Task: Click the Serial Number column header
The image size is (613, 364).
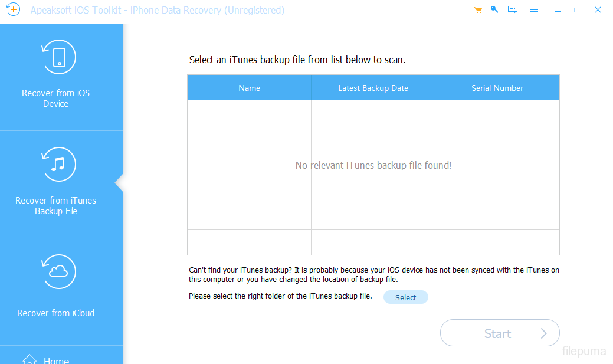Action: pyautogui.click(x=497, y=88)
